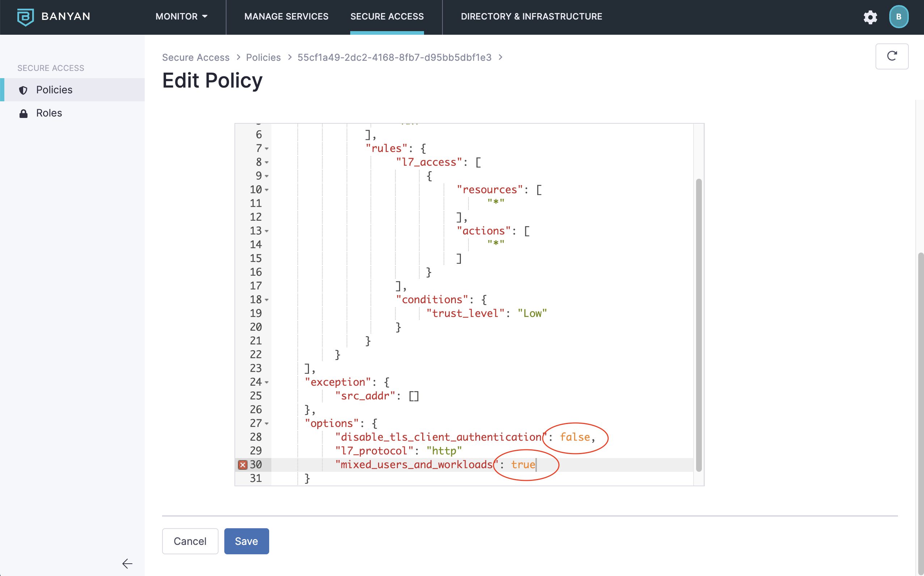Image resolution: width=924 pixels, height=576 pixels.
Task: Collapse the "rules" block at line 7
Action: [267, 149]
